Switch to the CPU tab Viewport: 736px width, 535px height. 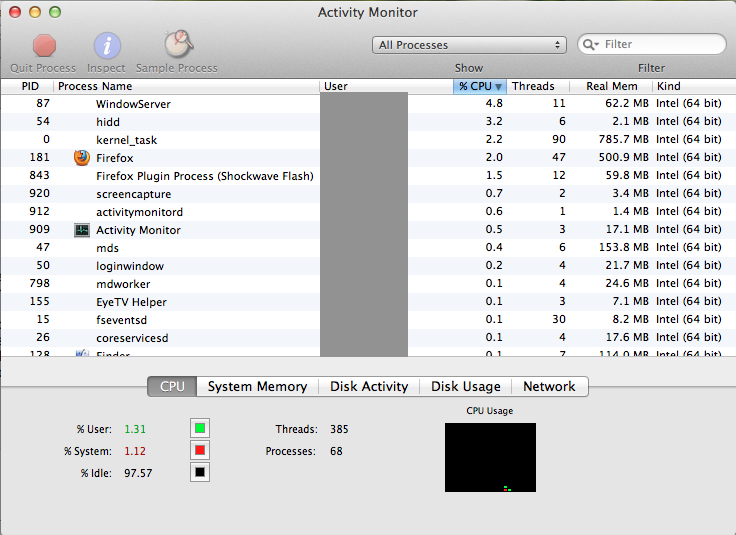(172, 386)
